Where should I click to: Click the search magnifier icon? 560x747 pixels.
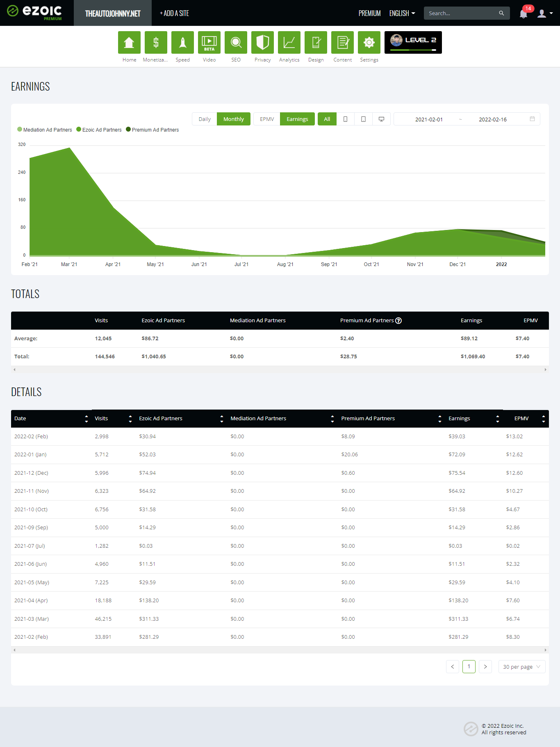[501, 13]
